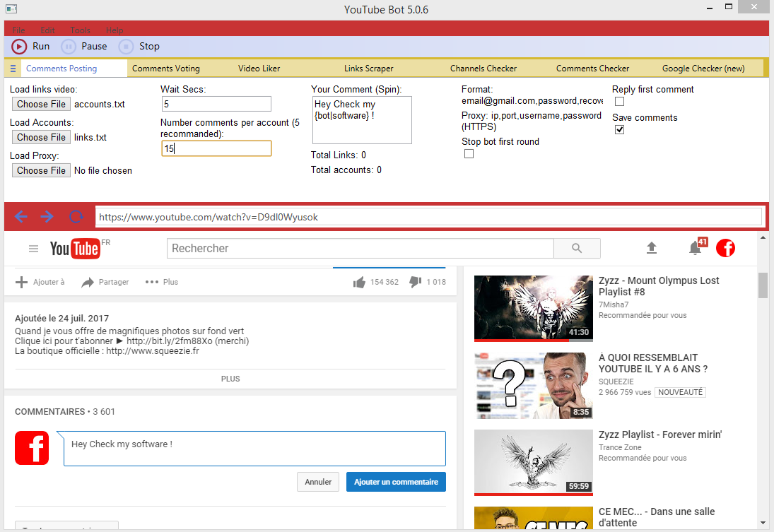The width and height of the screenshot is (774, 532).
Task: Open the Edit menu
Action: [x=47, y=30]
